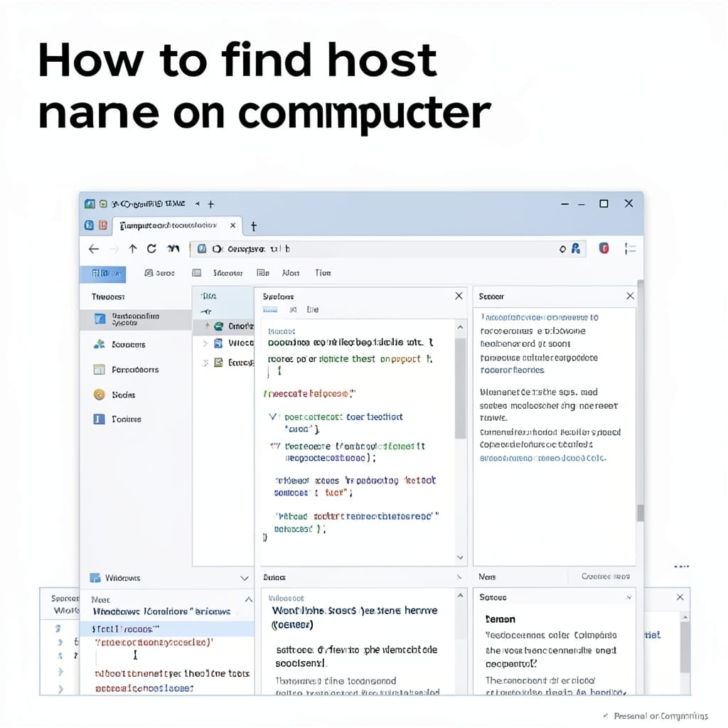Click the list icon before Sfceoter
Viewport: 728px width, 728px height.
pyautogui.click(x=197, y=273)
